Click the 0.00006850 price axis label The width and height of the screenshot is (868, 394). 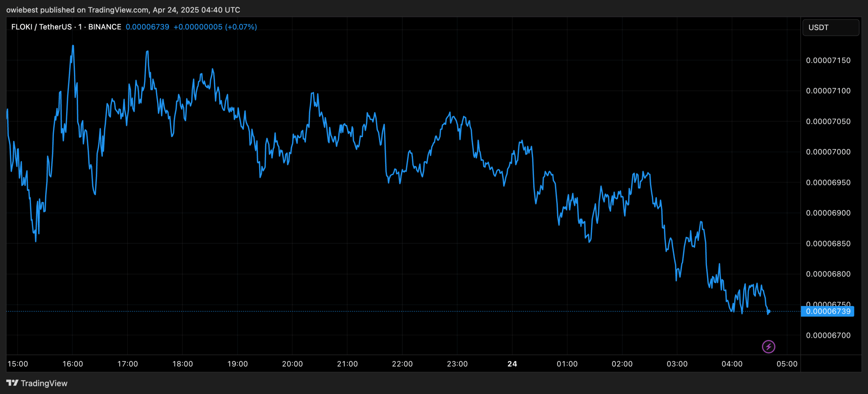(828, 244)
